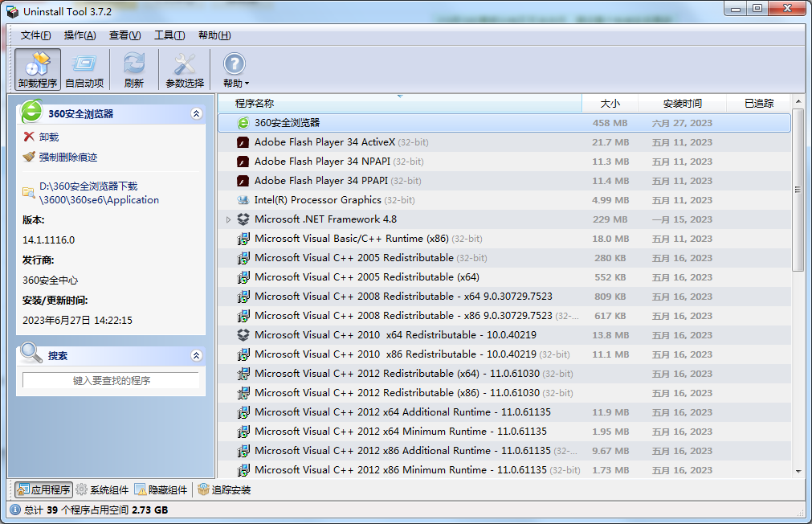Click the status bar info icon
This screenshot has width=812, height=524.
[15, 510]
